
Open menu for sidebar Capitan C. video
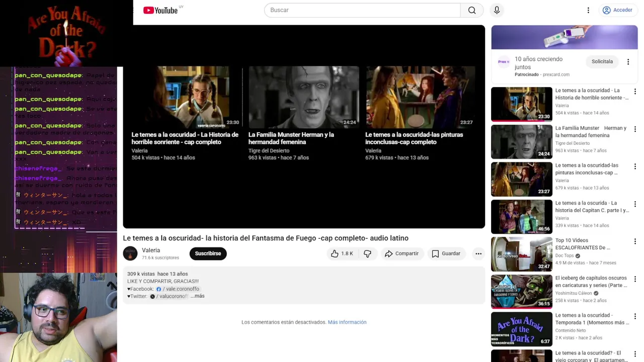click(635, 204)
